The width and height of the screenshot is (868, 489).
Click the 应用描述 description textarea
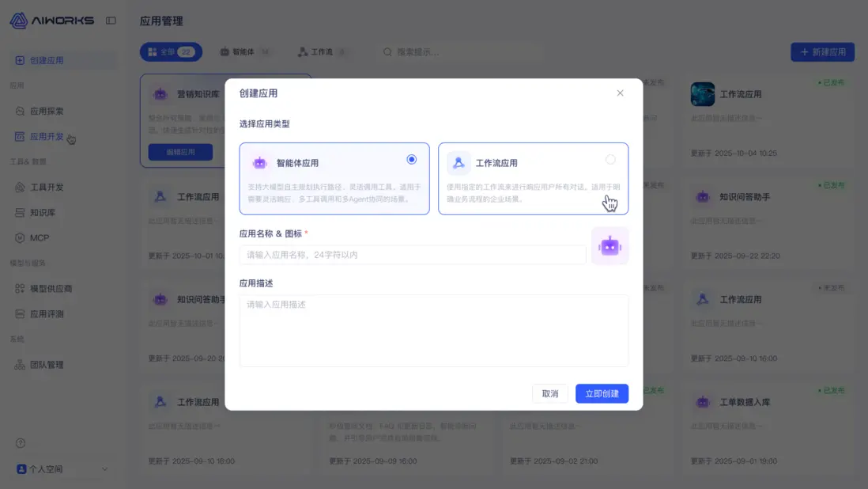click(434, 330)
